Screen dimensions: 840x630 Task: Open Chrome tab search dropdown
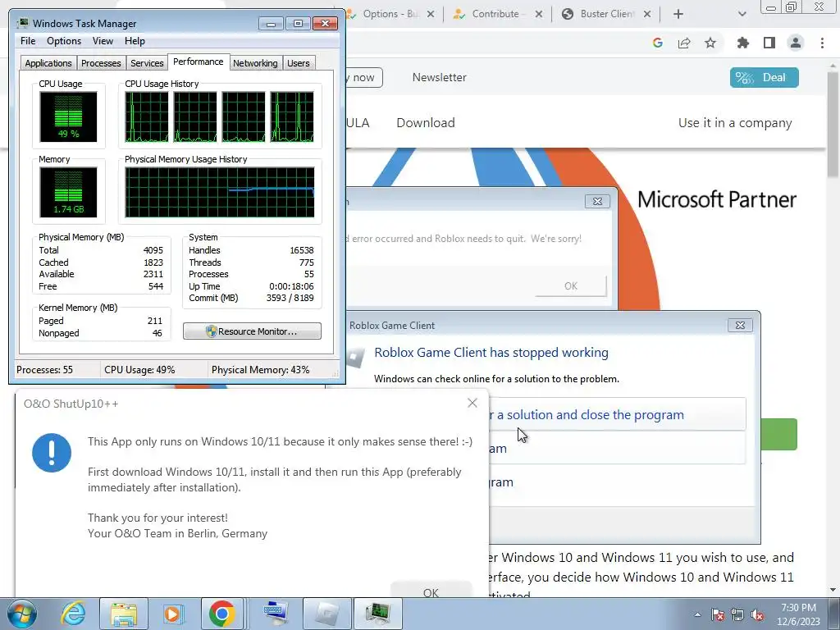742,15
